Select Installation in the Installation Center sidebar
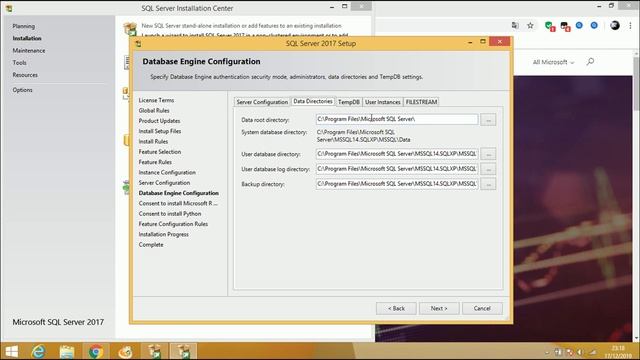 point(27,38)
